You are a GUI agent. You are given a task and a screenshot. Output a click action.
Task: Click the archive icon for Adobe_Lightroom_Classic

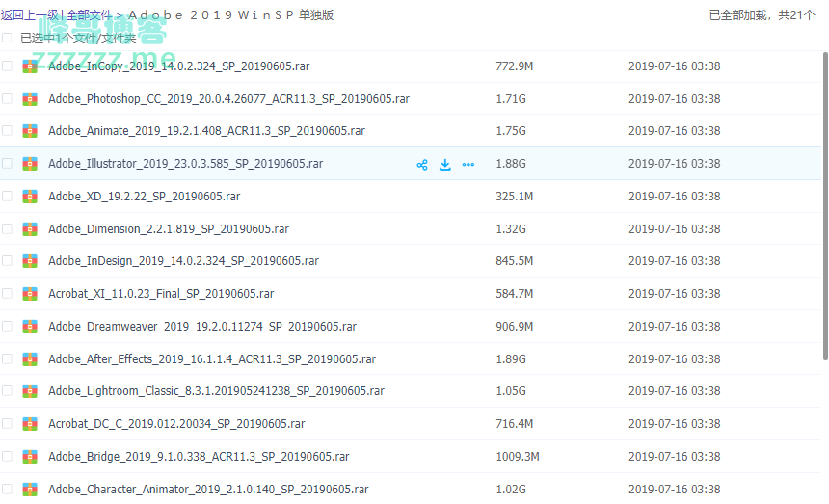coord(30,391)
